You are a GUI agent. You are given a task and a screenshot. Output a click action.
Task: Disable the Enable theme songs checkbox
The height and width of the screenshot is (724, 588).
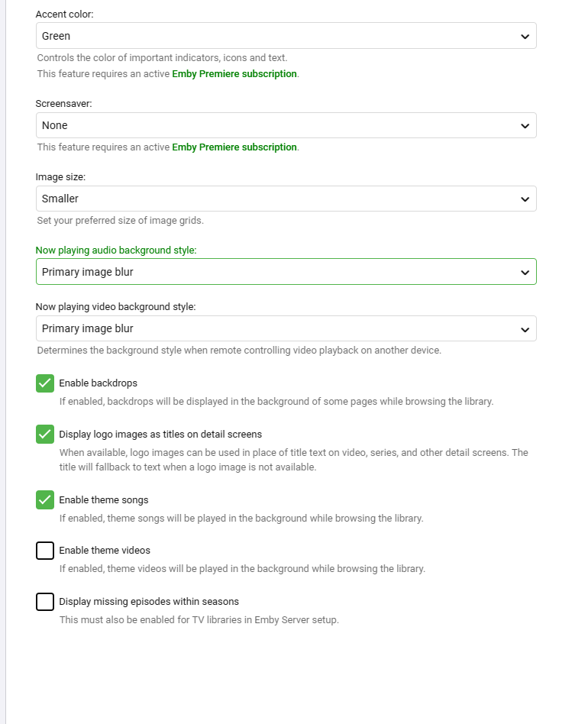tap(45, 500)
